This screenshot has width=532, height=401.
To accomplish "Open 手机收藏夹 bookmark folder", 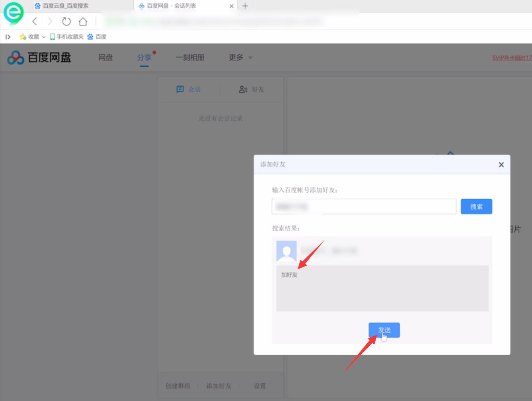I will pyautogui.click(x=66, y=37).
